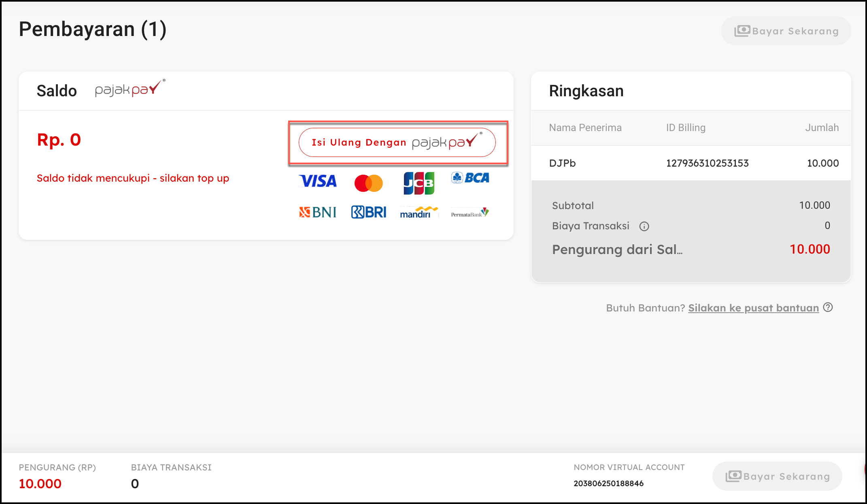Click PENGURANG (RP) footer label
Viewport: 867px width, 504px height.
pos(57,467)
